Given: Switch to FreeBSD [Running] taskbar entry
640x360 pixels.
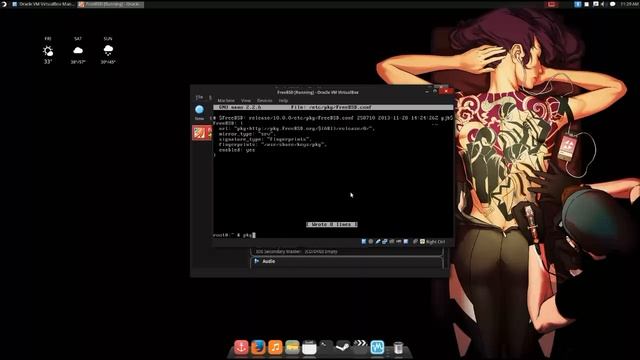Looking at the screenshot, I should (111, 4).
